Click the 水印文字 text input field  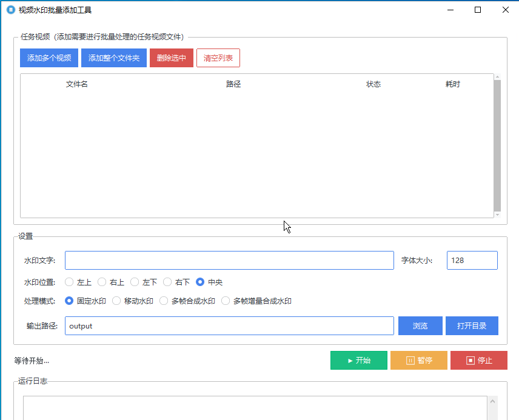coord(229,261)
